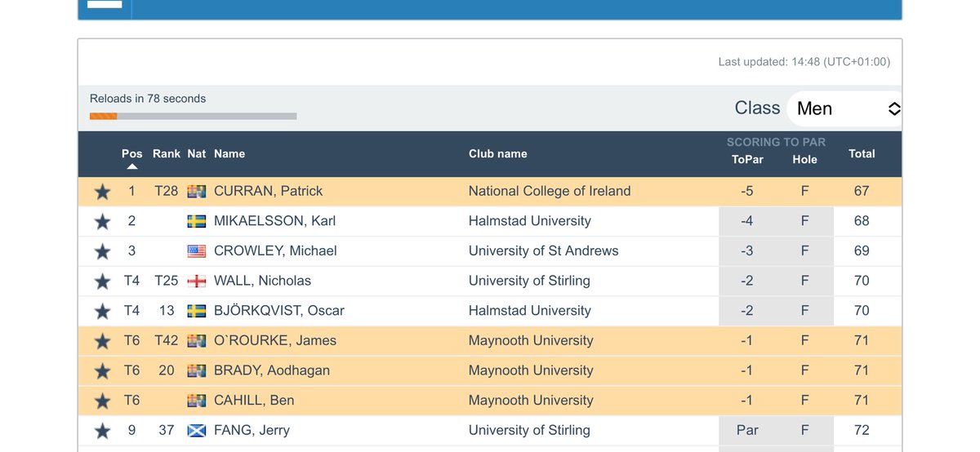
Task: Click star beside FANG, Jerry
Action: coord(102,431)
